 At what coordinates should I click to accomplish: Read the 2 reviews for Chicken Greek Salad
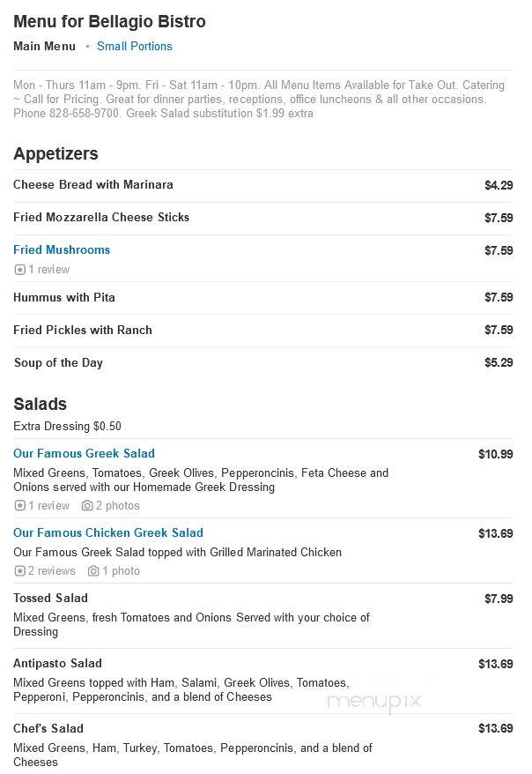[x=51, y=570]
